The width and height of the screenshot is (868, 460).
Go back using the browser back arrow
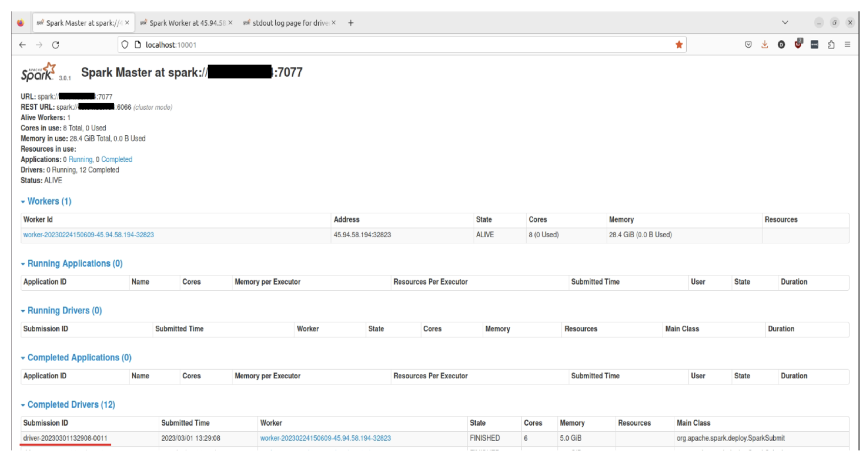(x=22, y=45)
